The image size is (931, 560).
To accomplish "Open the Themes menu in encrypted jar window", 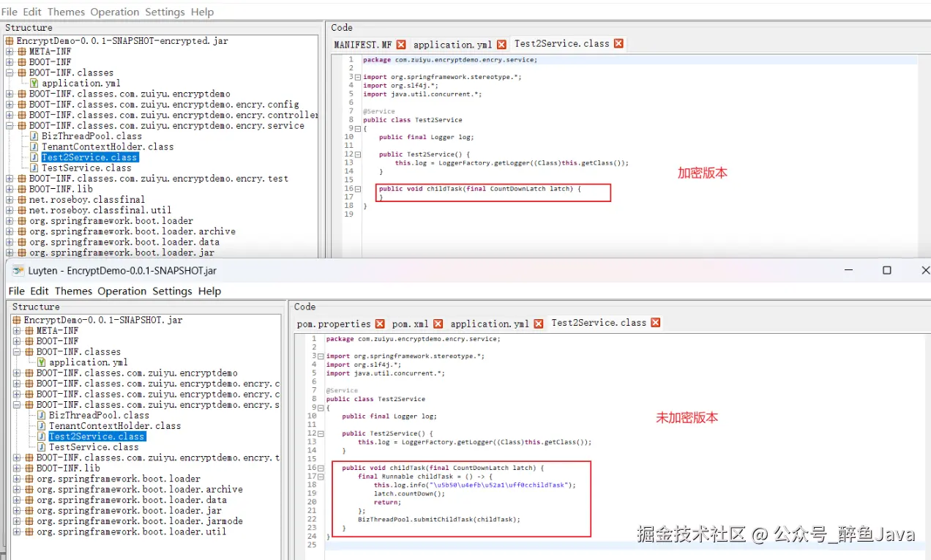I will pos(66,12).
